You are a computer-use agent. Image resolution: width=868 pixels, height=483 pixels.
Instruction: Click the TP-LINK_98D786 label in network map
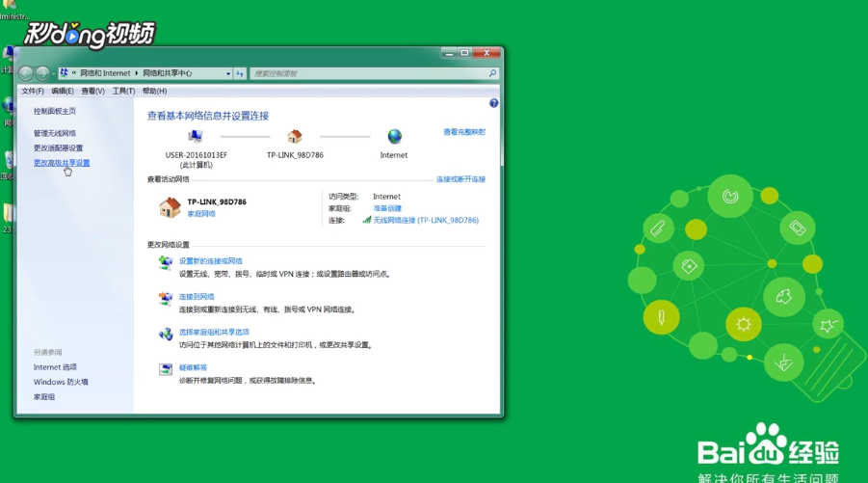(x=295, y=155)
